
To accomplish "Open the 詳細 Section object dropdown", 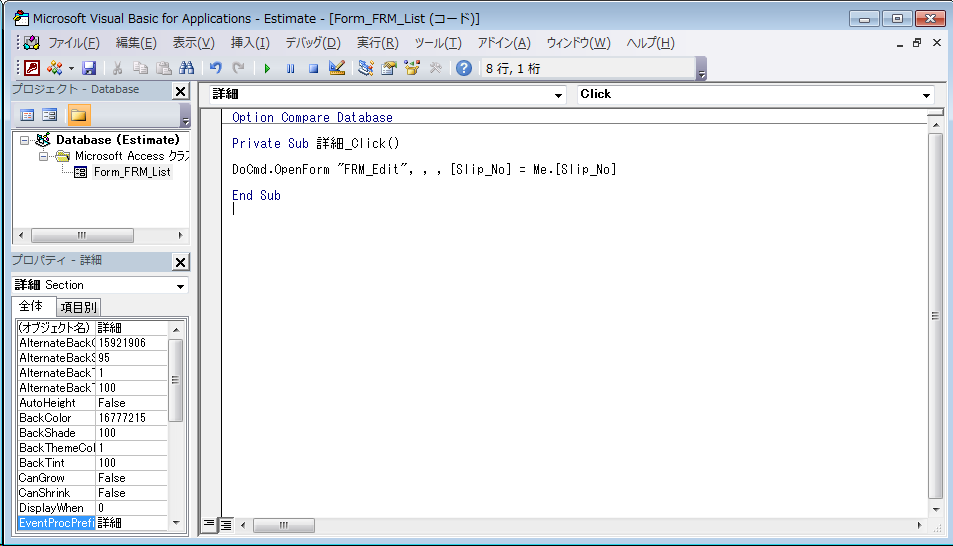I will coord(181,286).
